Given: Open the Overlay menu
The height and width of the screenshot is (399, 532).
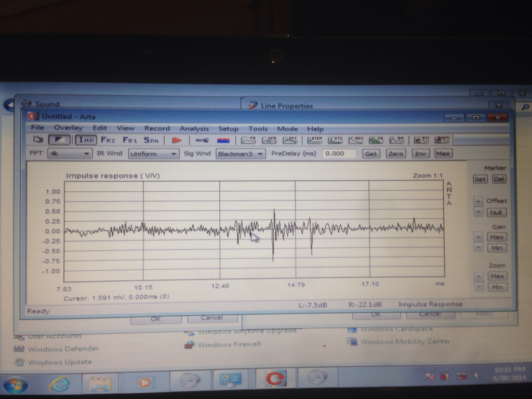Looking at the screenshot, I should point(68,128).
